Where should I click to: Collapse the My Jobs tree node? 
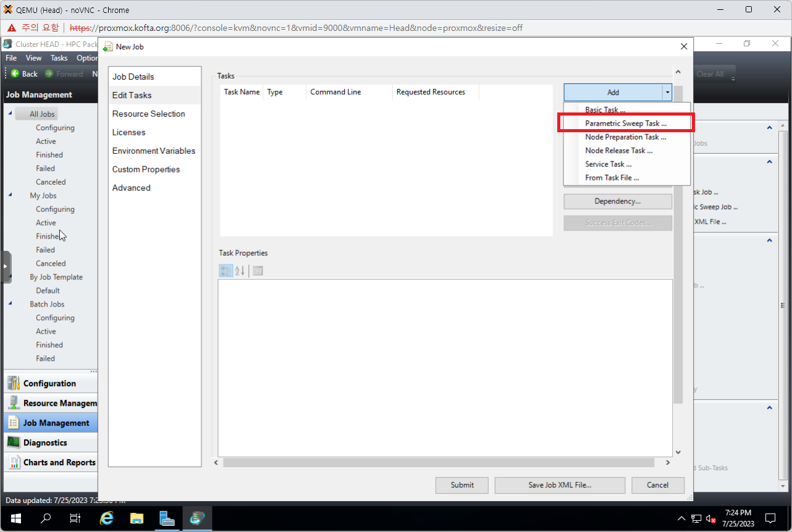[10, 195]
